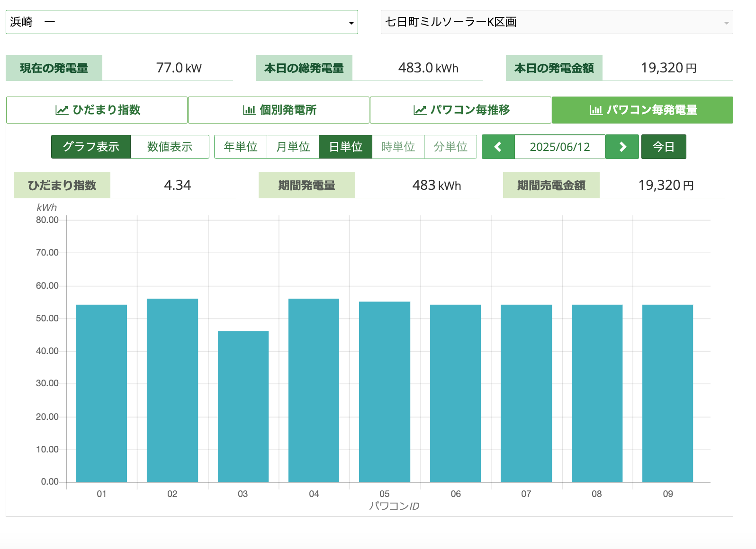Click the bar for パワコン 06
Screen dimensions: 756x549
coord(455,393)
